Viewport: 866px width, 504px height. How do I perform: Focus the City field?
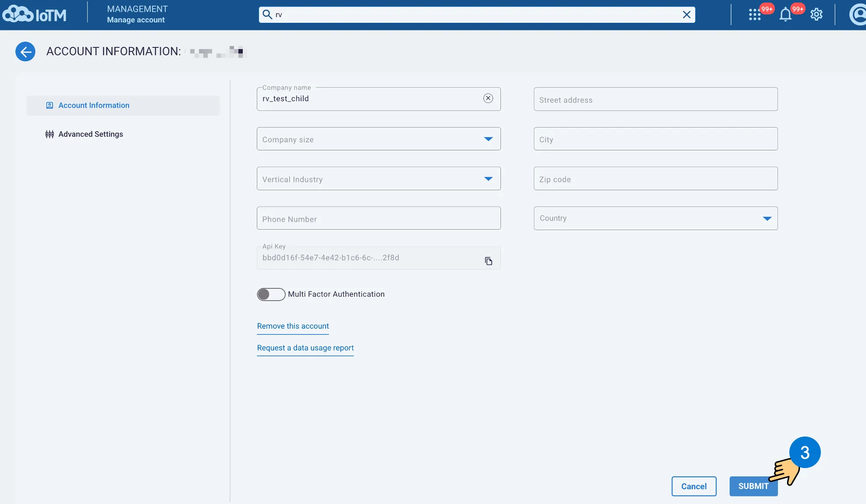[656, 139]
